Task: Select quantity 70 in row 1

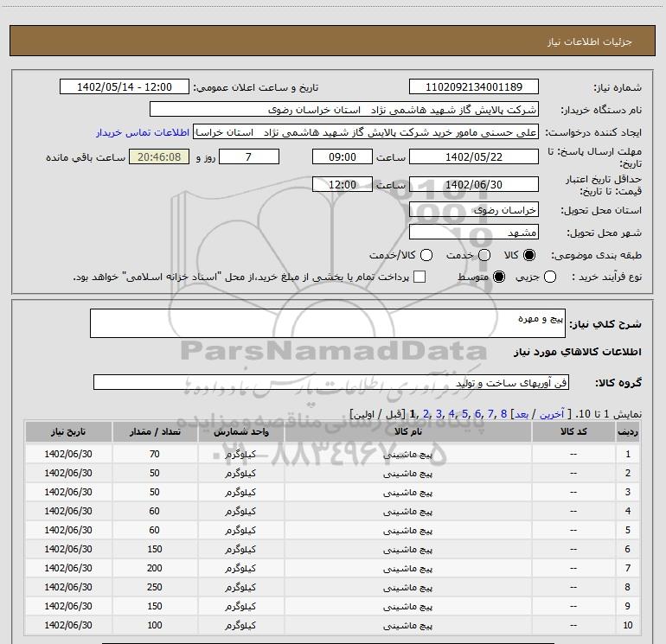Action: pyautogui.click(x=155, y=454)
